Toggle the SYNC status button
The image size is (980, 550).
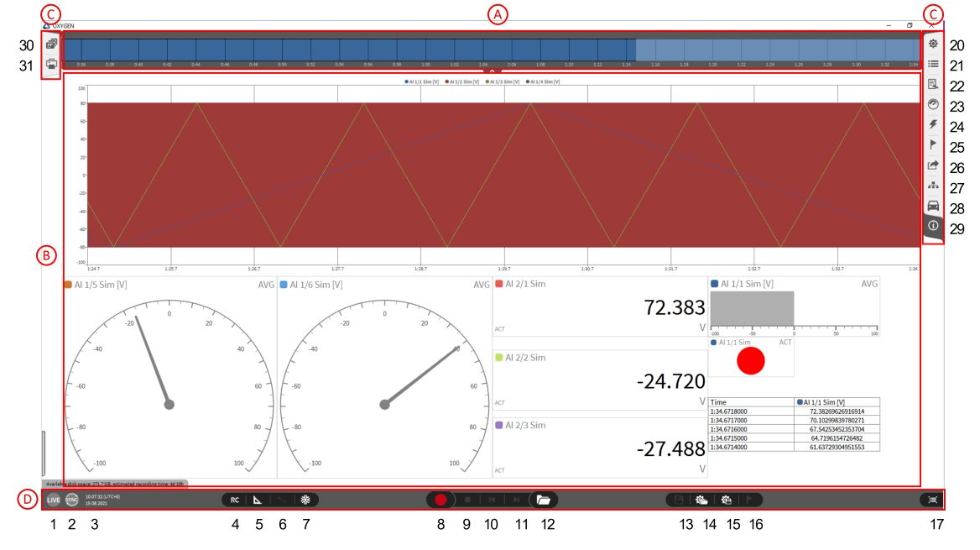coord(72,500)
